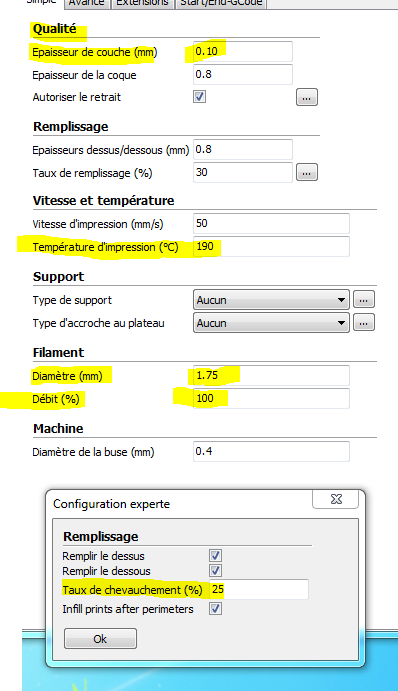The height and width of the screenshot is (691, 398).
Task: Expand Type d'accroche au plateau dropdown
Action: coord(271,323)
